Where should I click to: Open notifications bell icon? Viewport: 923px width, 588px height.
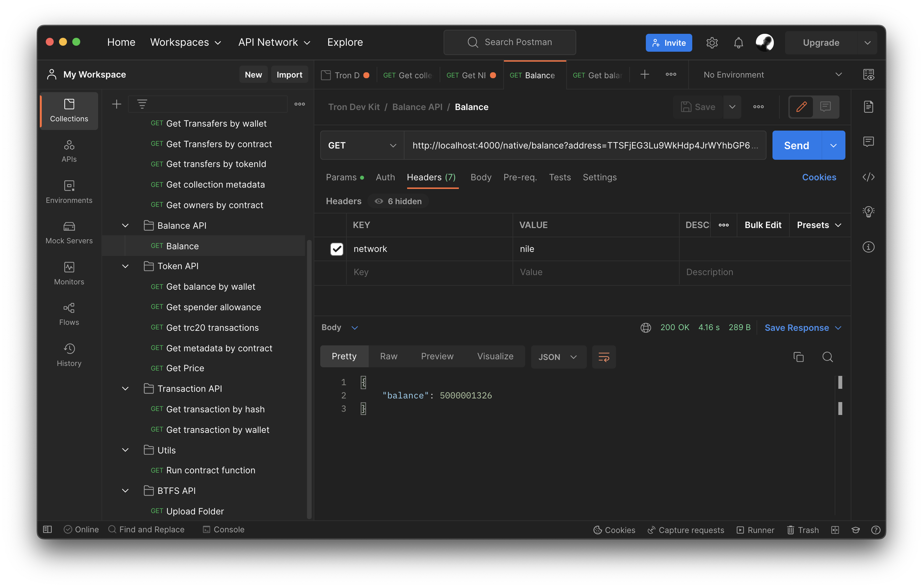tap(738, 42)
